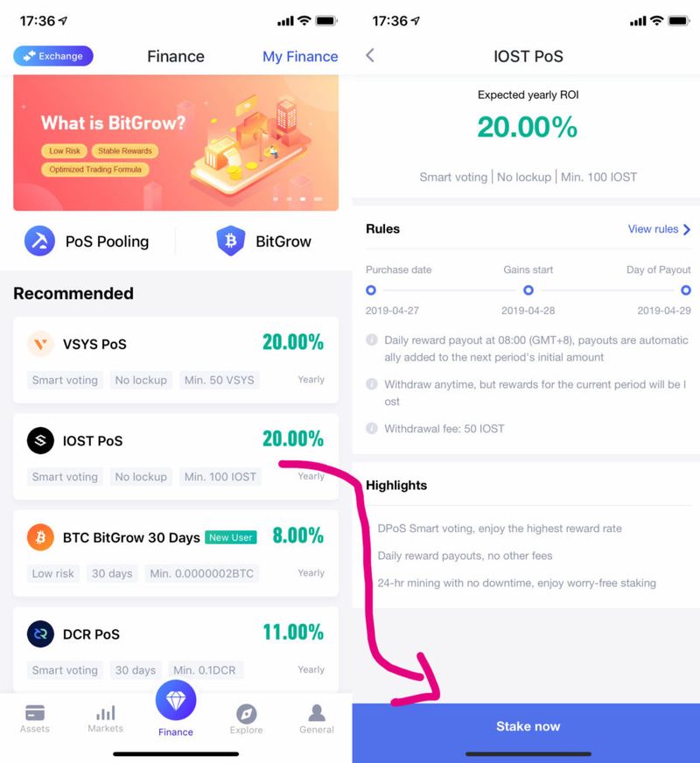Tap the Exchange pill button

53,56
